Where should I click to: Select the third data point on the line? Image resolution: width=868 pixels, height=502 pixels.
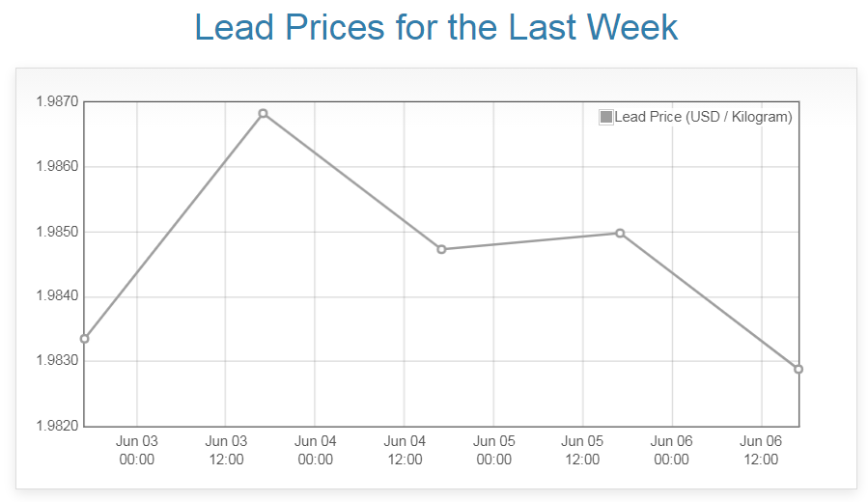[x=441, y=249]
